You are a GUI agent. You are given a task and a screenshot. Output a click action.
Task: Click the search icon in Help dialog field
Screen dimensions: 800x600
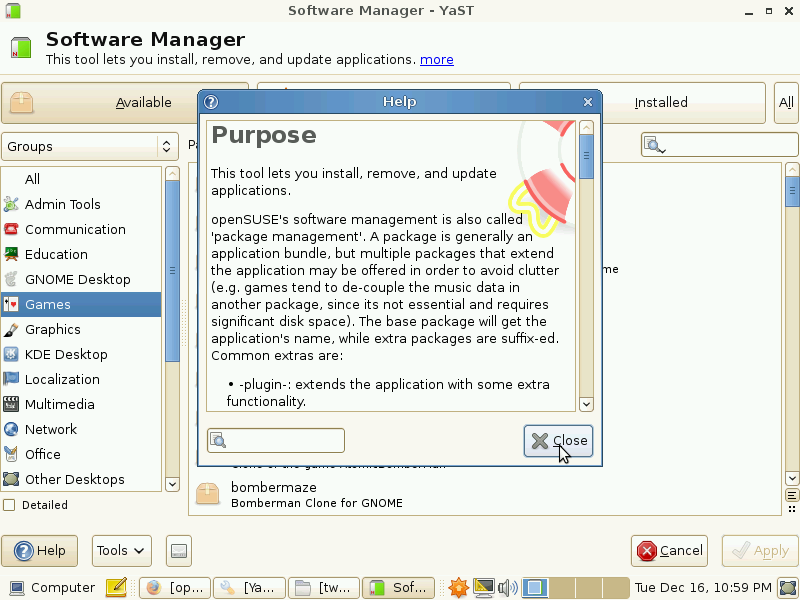(218, 440)
